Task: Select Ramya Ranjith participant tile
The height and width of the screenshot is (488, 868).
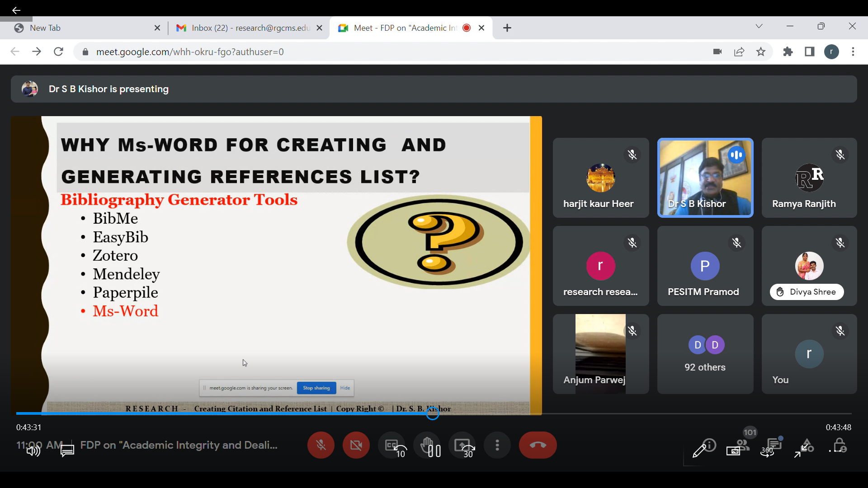Action: click(809, 178)
